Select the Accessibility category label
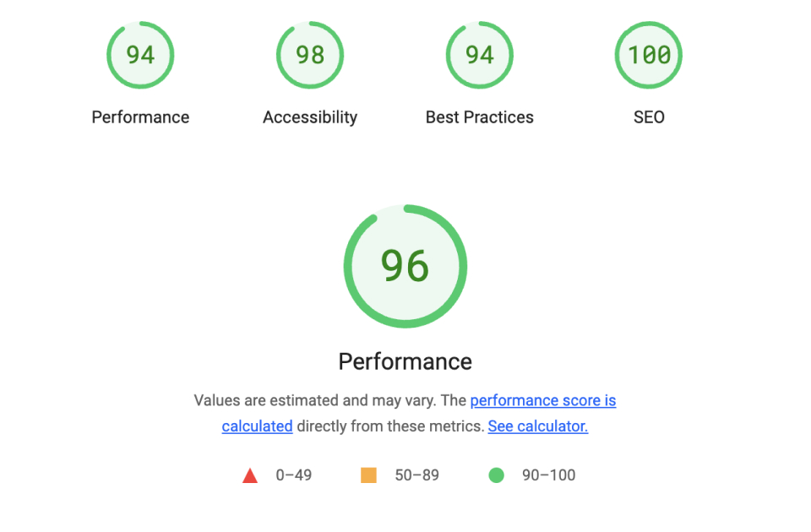811x532 pixels. click(309, 117)
